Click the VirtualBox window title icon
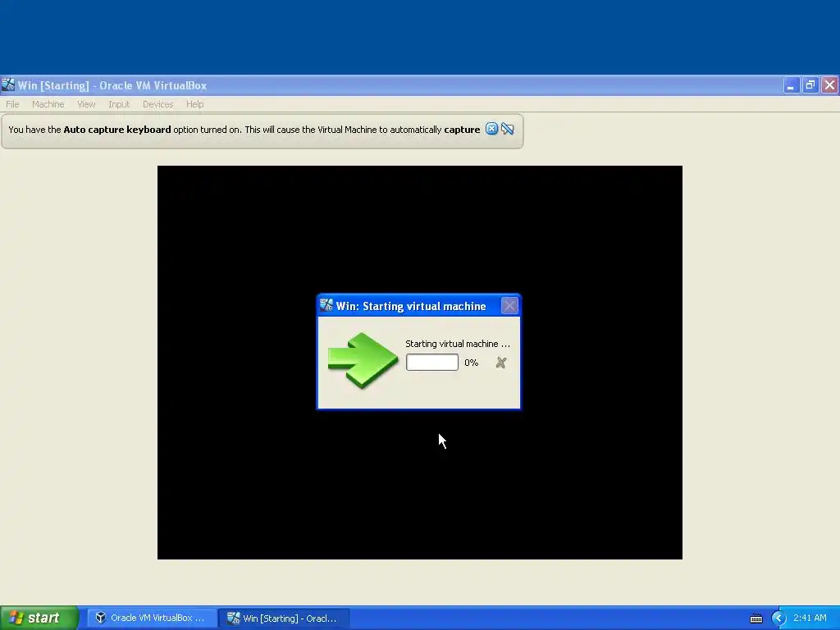The width and height of the screenshot is (840, 630). point(8,84)
